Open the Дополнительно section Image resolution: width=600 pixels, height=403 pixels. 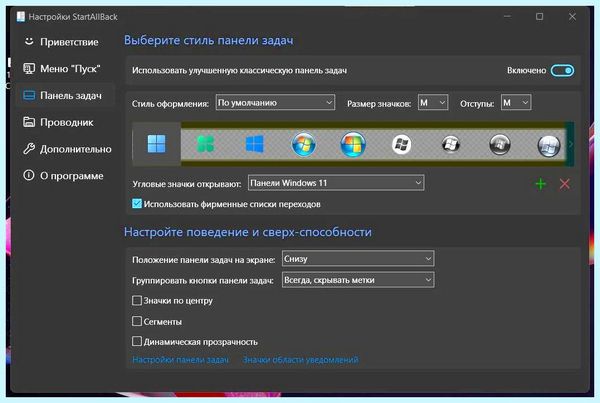[66, 149]
